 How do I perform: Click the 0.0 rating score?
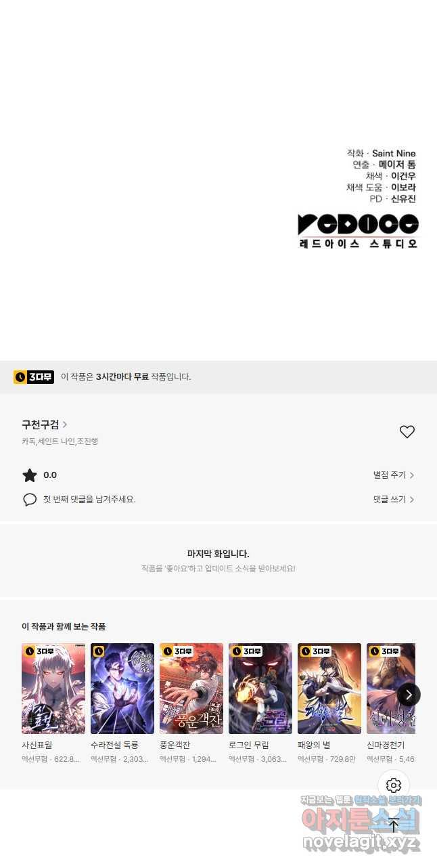pyautogui.click(x=50, y=475)
